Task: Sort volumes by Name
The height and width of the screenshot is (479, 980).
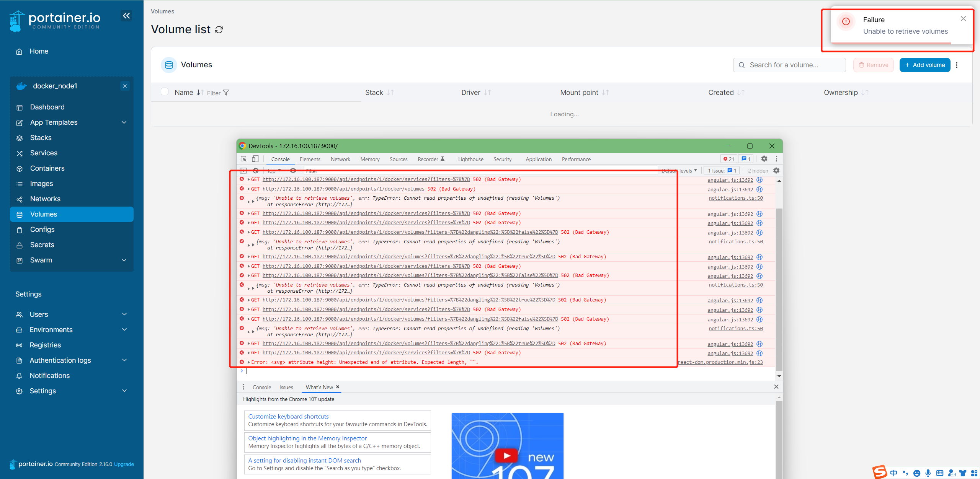Action: tap(189, 93)
